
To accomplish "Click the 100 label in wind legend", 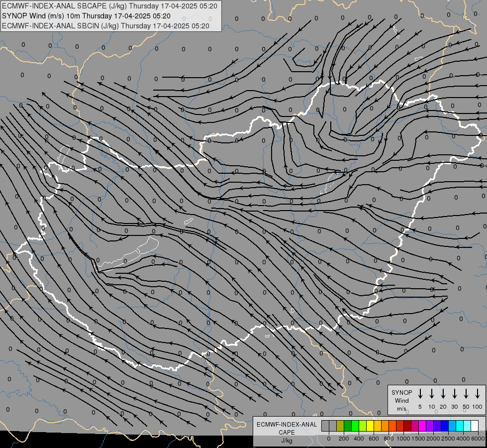I will (x=478, y=407).
